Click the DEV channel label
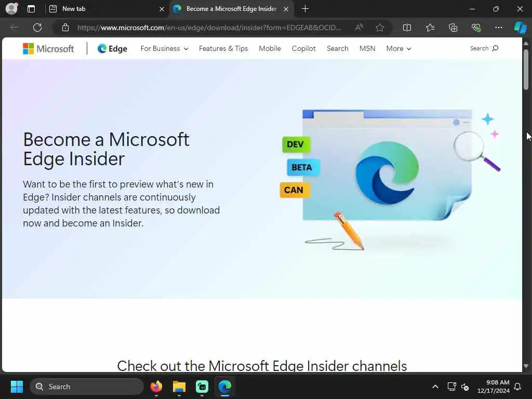This screenshot has height=399, width=532. tap(296, 144)
